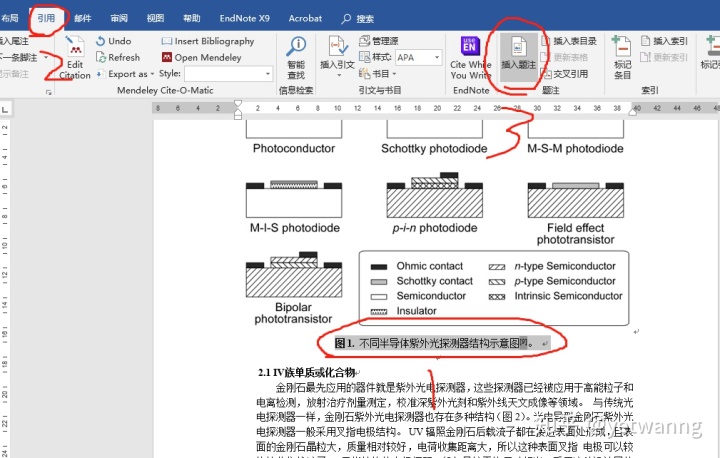
Task: Click the Photoconductor diagram label
Action: click(x=294, y=148)
